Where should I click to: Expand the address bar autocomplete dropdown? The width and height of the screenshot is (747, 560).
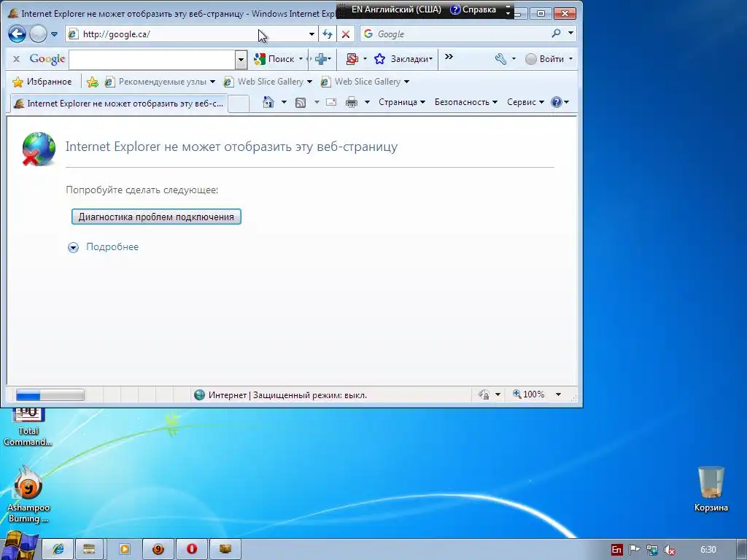(x=311, y=34)
